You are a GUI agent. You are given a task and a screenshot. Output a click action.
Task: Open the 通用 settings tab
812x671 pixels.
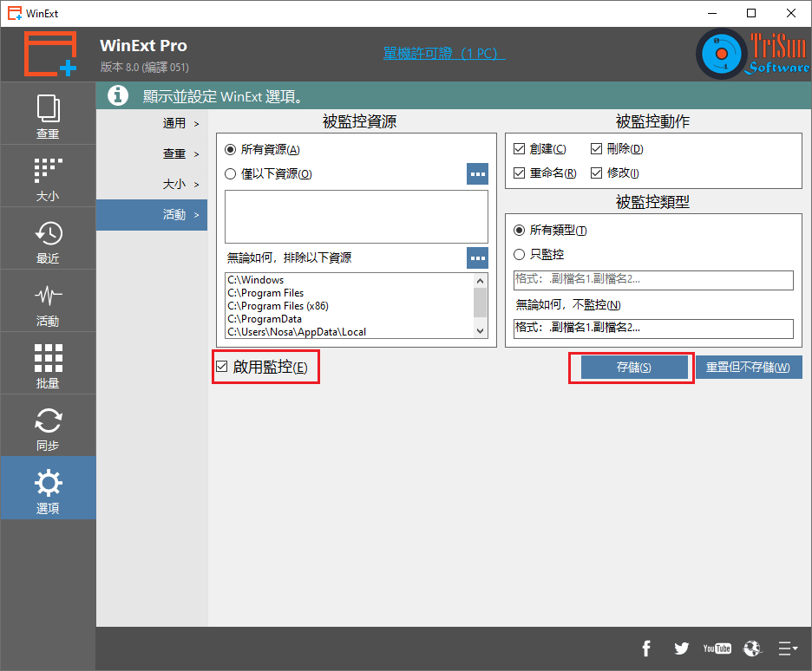pyautogui.click(x=152, y=123)
